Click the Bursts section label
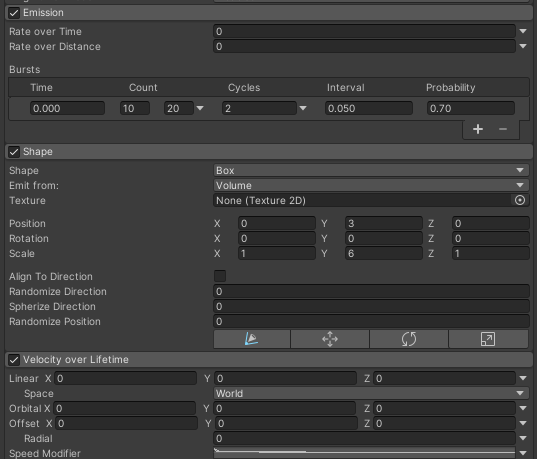Screen dimensions: 537x459 (x=25, y=70)
